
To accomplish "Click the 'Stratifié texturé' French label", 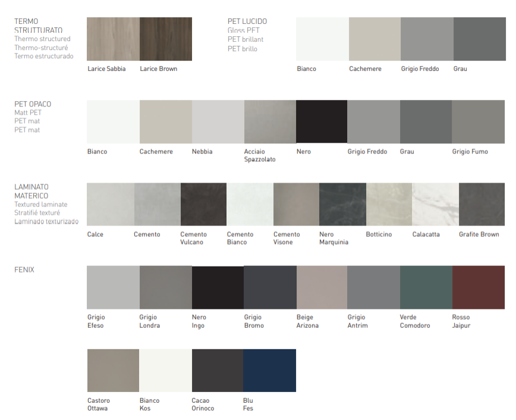I will [x=37, y=213].
